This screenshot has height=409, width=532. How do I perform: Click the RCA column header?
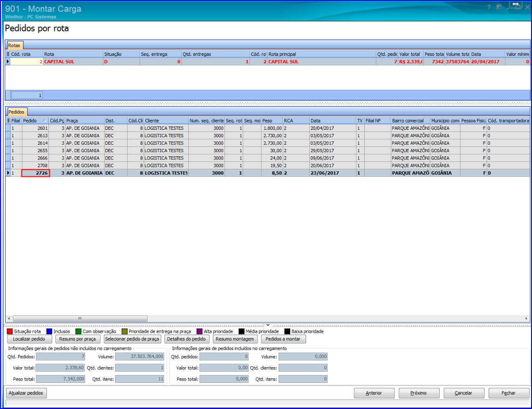tap(296, 121)
